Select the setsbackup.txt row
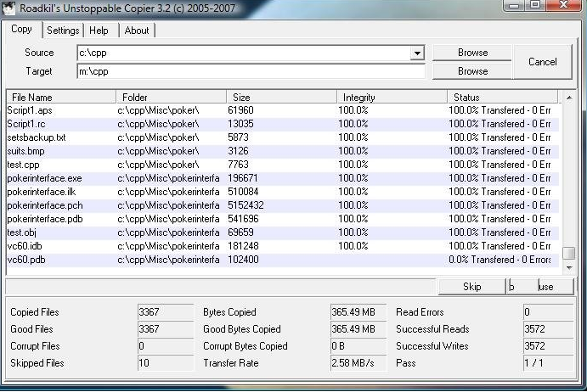The height and width of the screenshot is (392, 587). click(x=283, y=137)
